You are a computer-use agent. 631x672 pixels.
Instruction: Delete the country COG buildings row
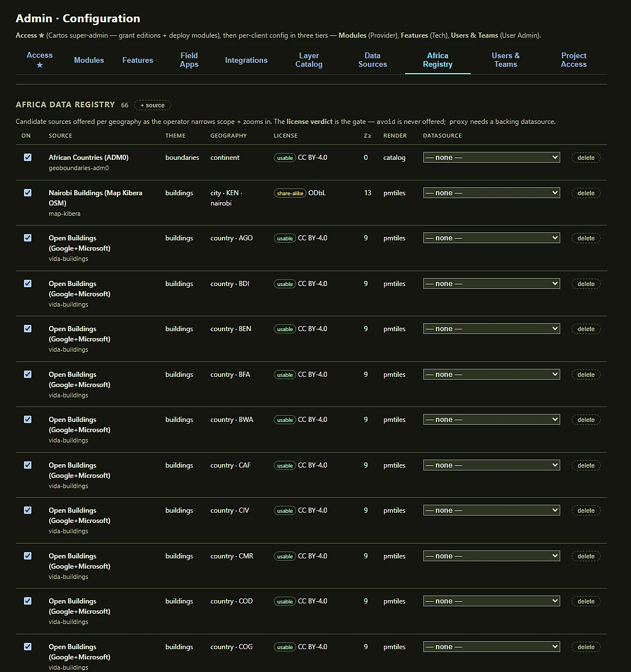[585, 647]
